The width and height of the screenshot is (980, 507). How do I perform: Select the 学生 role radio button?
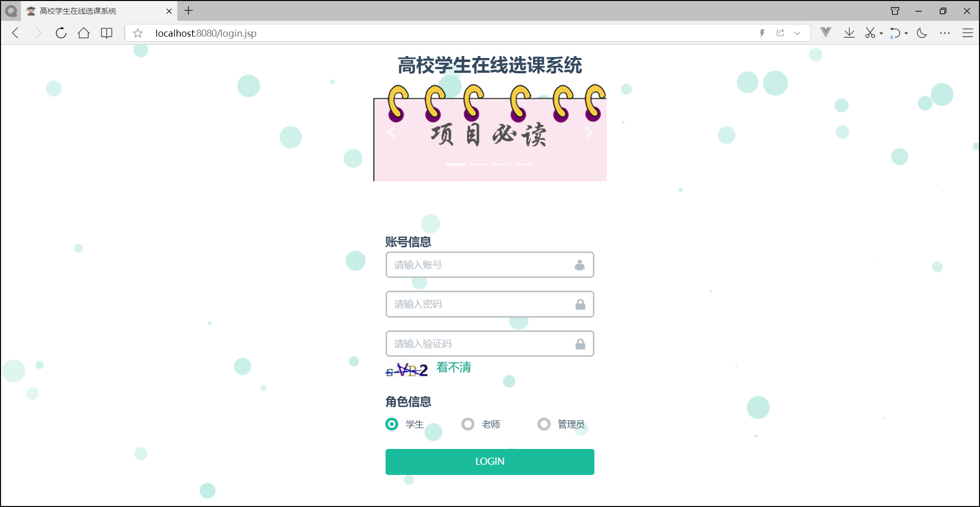tap(391, 424)
